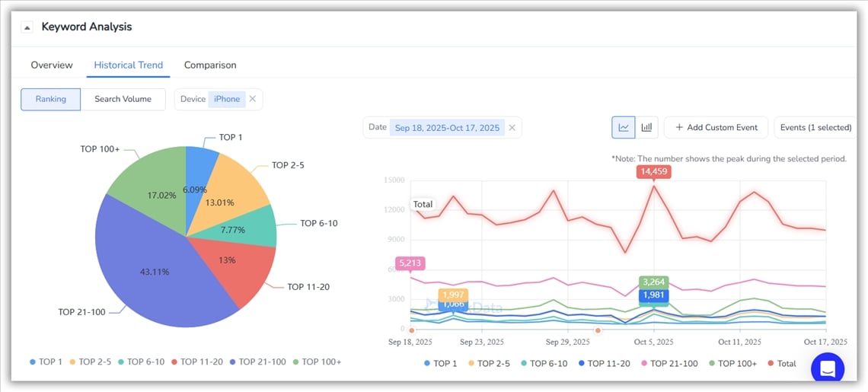Clear the selected date range
The width and height of the screenshot is (868, 392).
point(512,128)
